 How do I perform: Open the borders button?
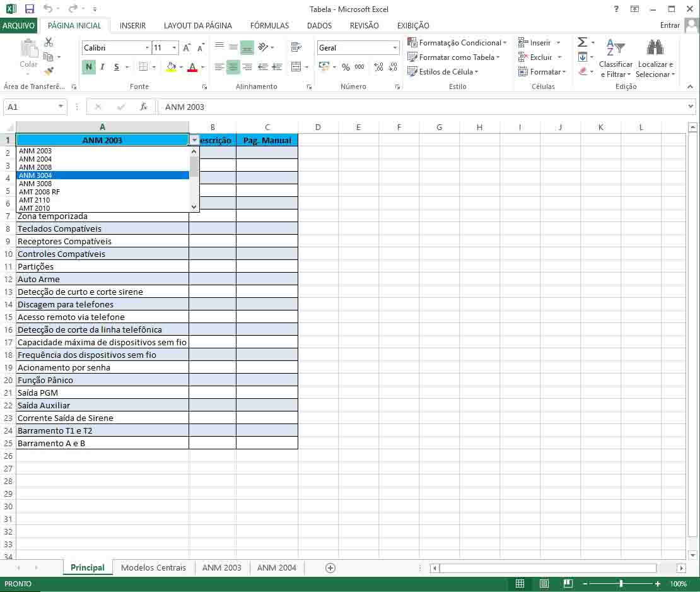(x=143, y=67)
